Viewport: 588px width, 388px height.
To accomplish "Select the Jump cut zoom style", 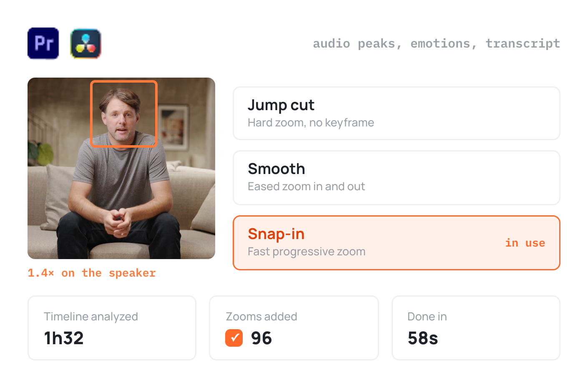I will tap(396, 113).
